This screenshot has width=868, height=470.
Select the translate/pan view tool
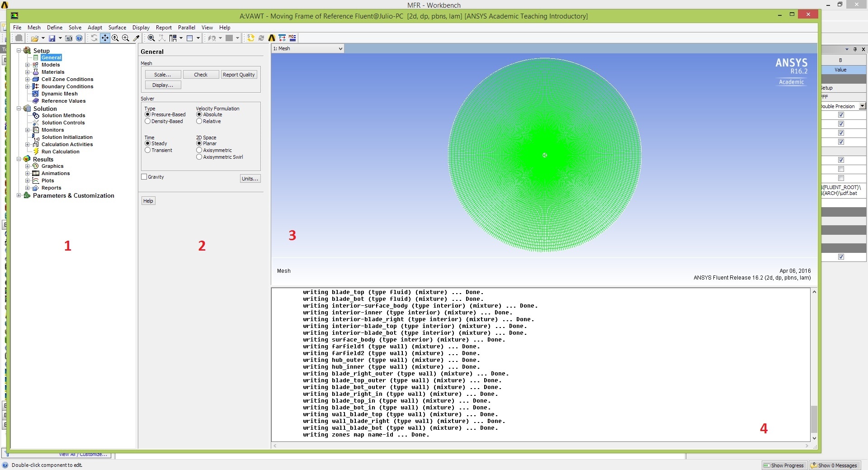tap(105, 38)
